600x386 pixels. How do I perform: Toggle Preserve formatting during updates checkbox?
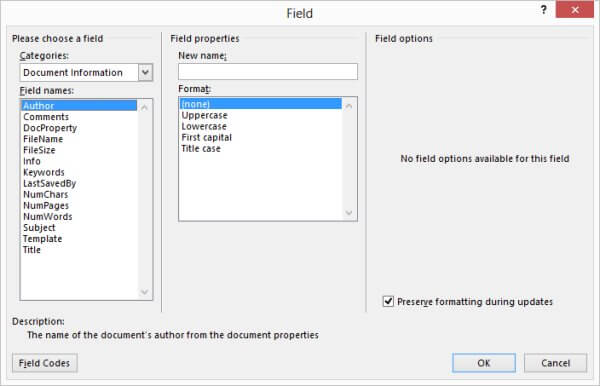(x=388, y=301)
